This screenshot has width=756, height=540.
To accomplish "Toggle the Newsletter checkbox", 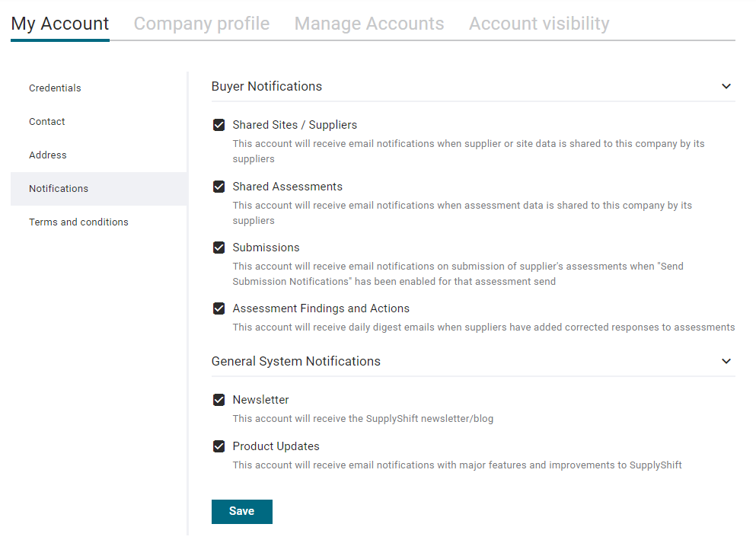I will click(219, 400).
